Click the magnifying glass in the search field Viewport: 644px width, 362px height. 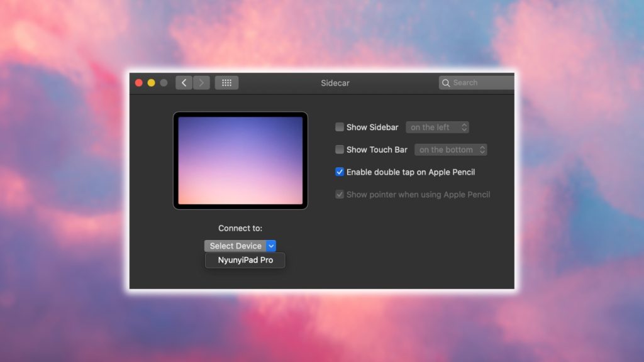[447, 82]
